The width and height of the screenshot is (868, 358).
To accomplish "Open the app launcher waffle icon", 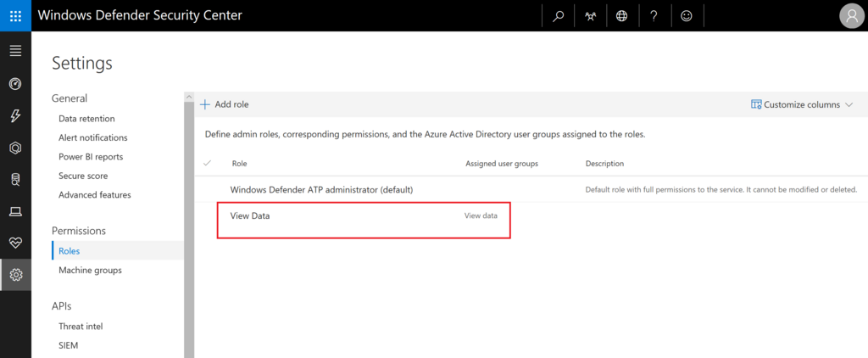I will [x=15, y=15].
